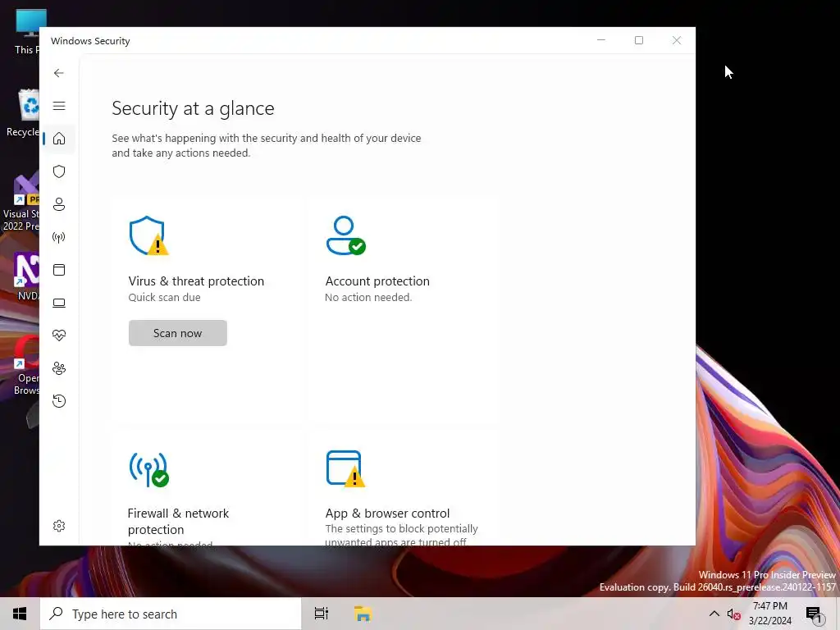Screen dimensions: 840x630
Task: Click the muted volume tray icon
Action: pyautogui.click(x=733, y=614)
